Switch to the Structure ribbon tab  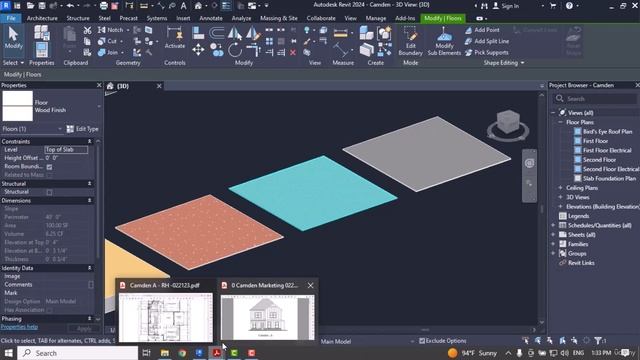[78, 18]
